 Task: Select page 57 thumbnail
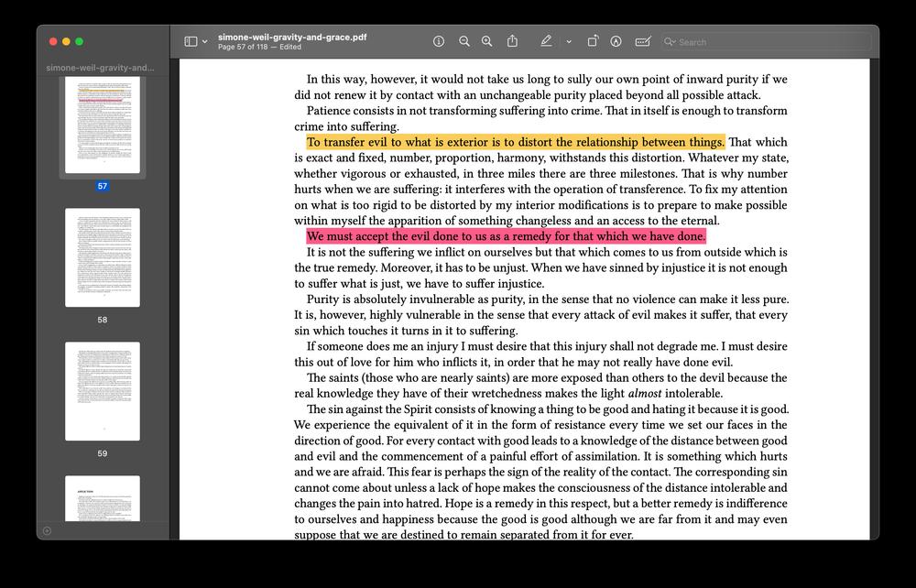[x=103, y=125]
